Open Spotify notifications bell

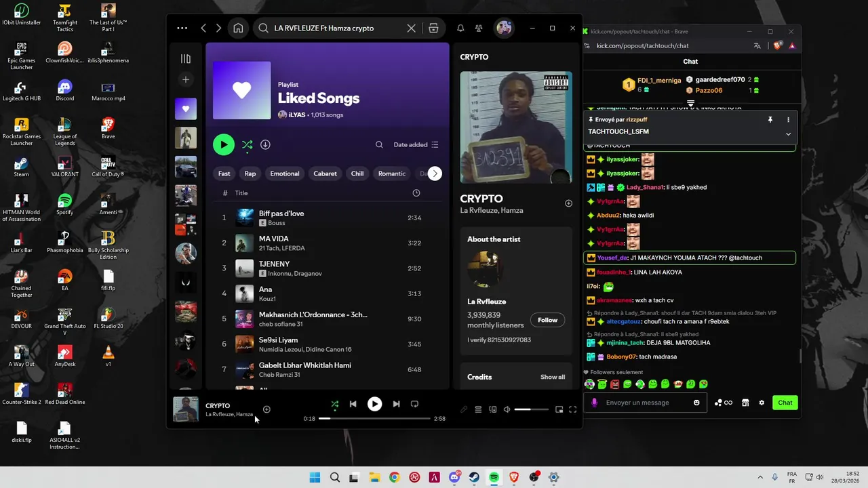point(460,28)
